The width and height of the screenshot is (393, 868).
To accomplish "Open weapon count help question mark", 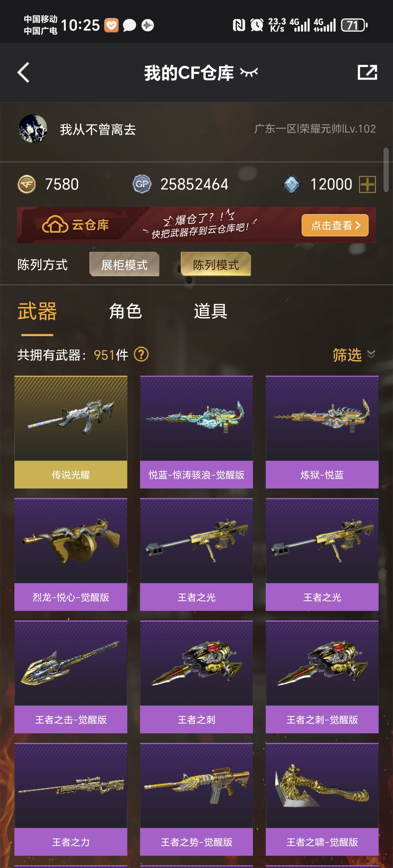I will (141, 354).
